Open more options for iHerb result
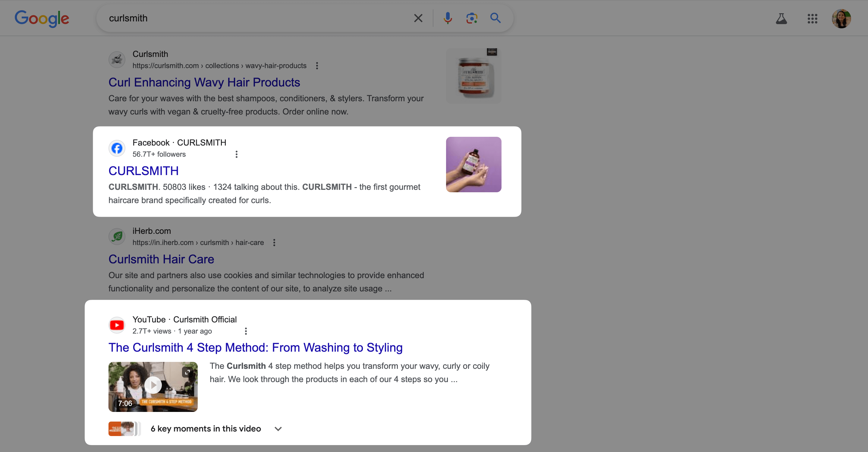 point(274,243)
